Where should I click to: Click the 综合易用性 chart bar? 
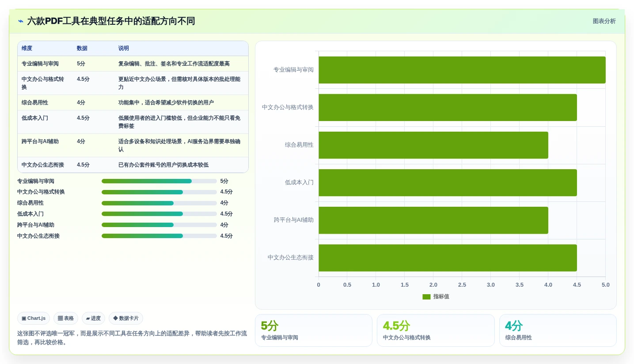[x=433, y=145]
